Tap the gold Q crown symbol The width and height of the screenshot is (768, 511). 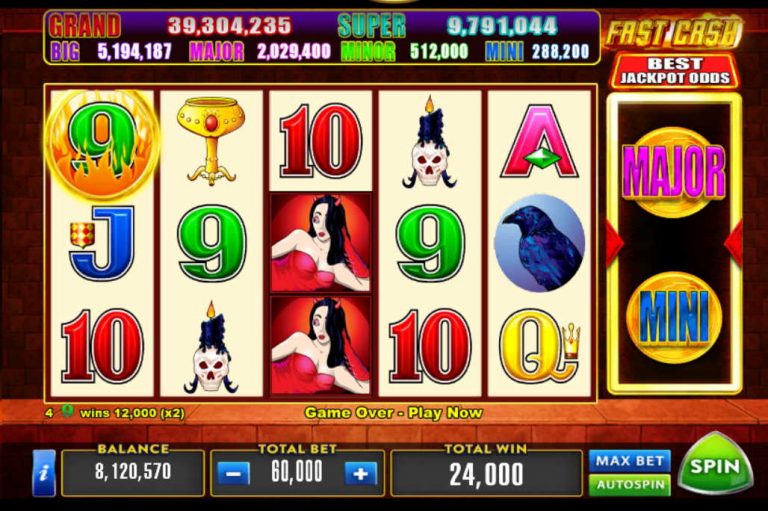[539, 346]
